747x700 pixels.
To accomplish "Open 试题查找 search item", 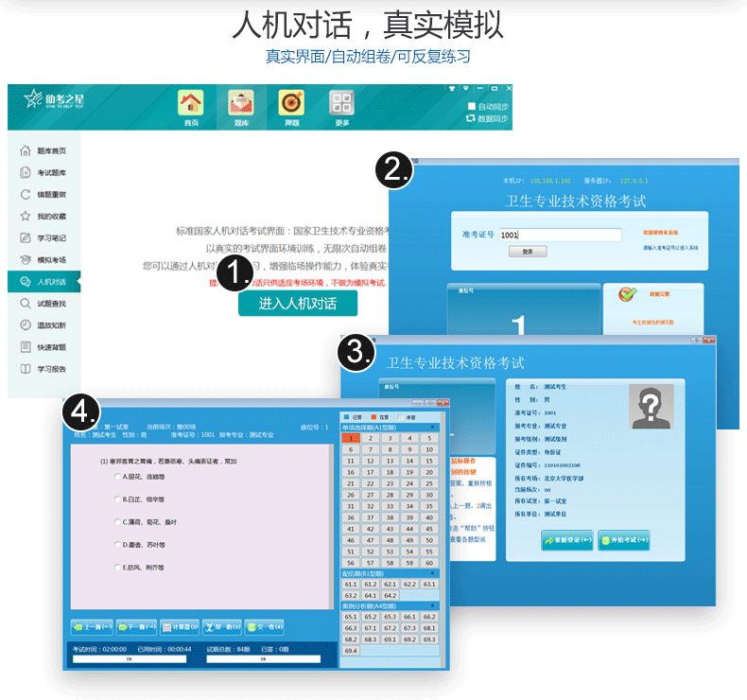I will pos(43,304).
